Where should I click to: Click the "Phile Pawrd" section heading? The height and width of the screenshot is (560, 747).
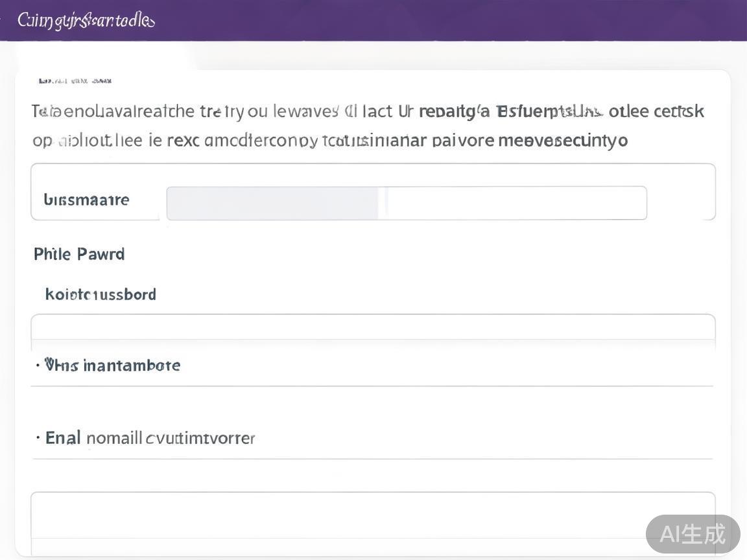[x=79, y=253]
